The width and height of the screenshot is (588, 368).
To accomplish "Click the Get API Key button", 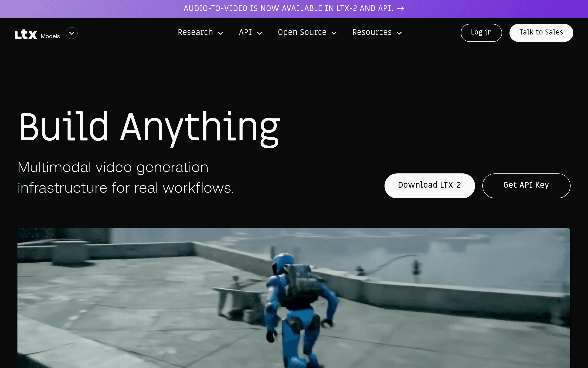I will coord(526,186).
